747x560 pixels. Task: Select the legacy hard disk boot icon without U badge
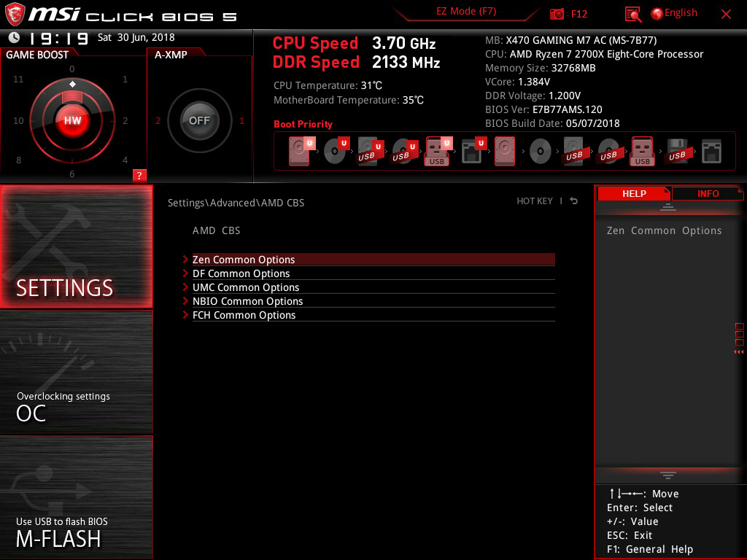pos(505,151)
